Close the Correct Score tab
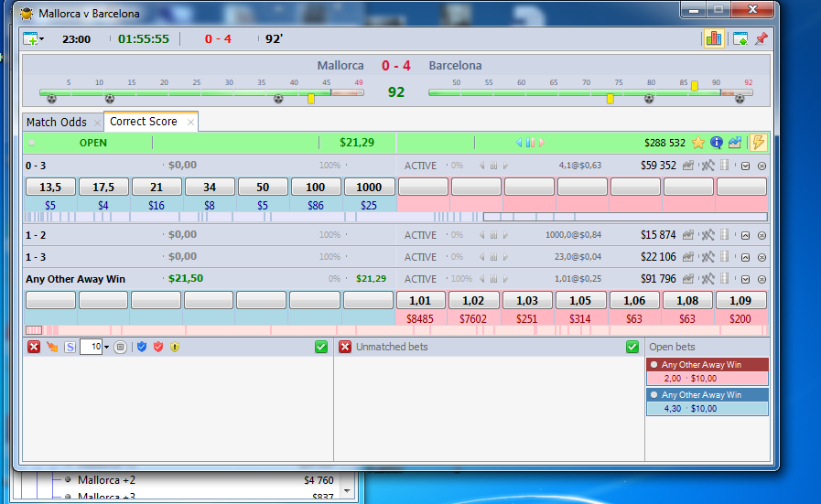821x504 pixels. (x=190, y=122)
